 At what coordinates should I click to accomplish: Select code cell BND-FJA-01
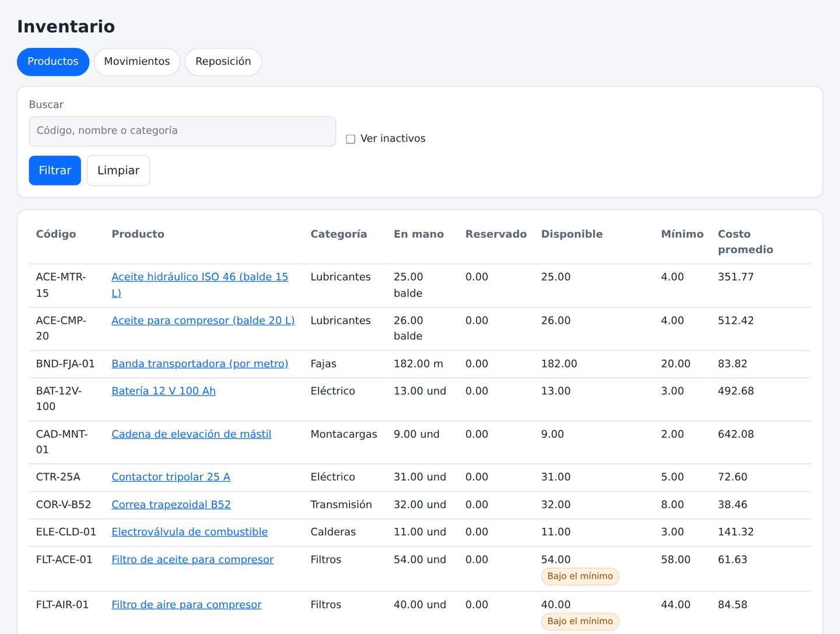click(x=65, y=364)
